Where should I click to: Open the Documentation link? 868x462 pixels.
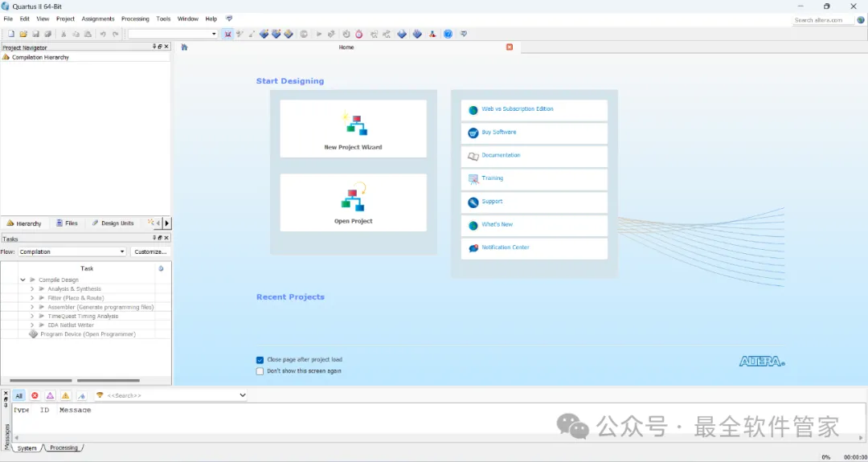(x=501, y=156)
